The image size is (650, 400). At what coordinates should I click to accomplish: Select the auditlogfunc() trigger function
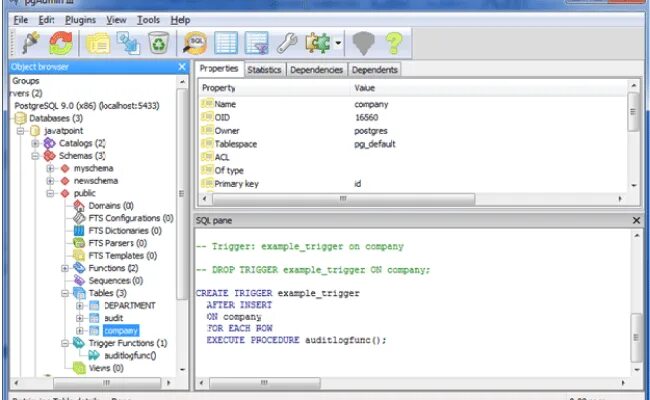[x=130, y=356]
